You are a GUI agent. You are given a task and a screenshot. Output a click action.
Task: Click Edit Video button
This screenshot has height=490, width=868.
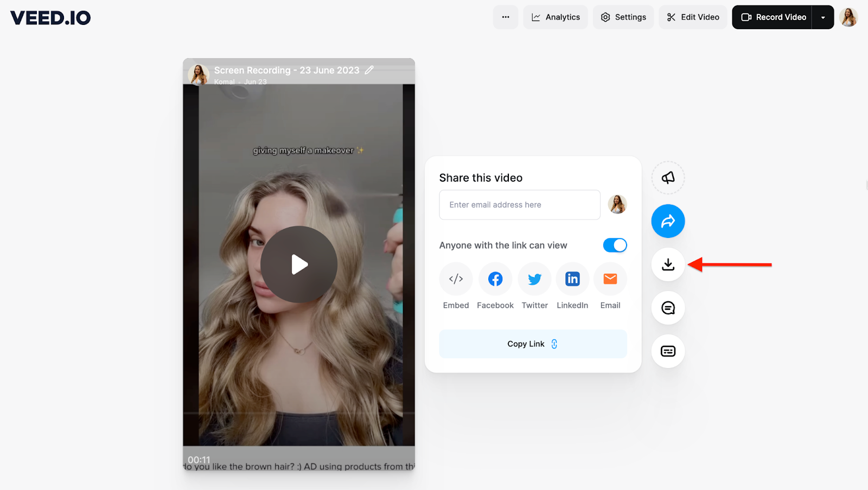pyautogui.click(x=693, y=17)
